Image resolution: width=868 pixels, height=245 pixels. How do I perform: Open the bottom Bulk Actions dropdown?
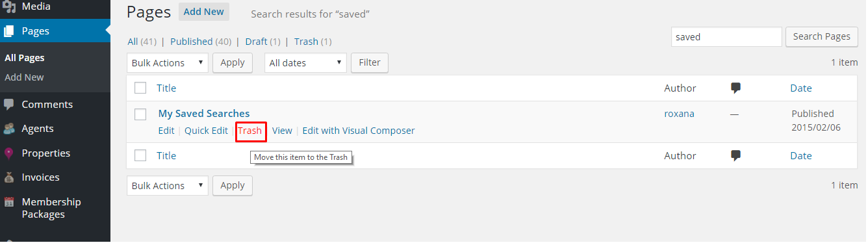(168, 186)
